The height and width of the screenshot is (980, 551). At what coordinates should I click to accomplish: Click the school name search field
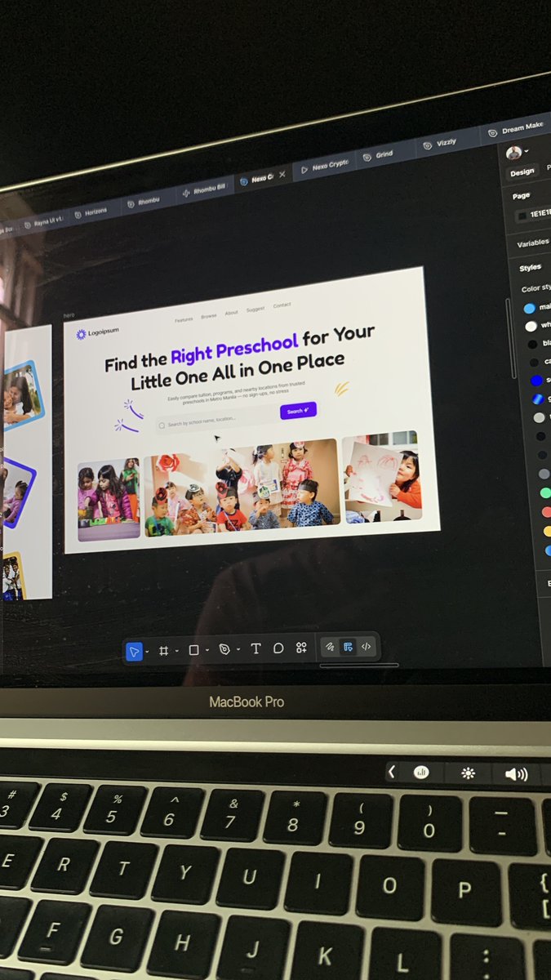click(x=215, y=420)
